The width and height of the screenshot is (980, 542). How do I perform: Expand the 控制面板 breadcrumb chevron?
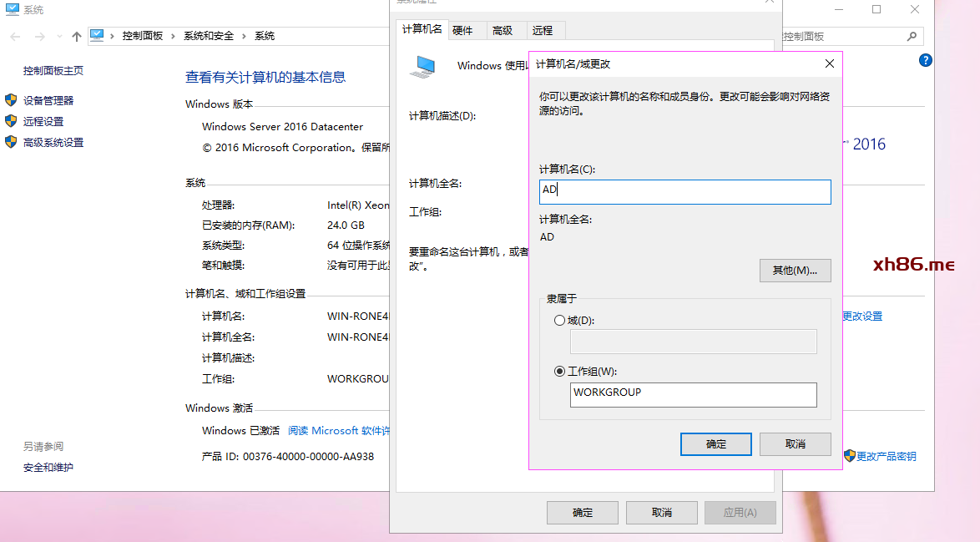click(x=174, y=36)
